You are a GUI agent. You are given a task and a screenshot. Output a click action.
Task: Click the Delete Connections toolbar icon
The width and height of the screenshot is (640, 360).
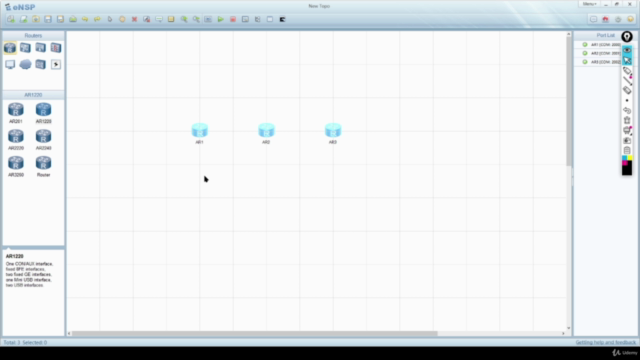pyautogui.click(x=147, y=19)
